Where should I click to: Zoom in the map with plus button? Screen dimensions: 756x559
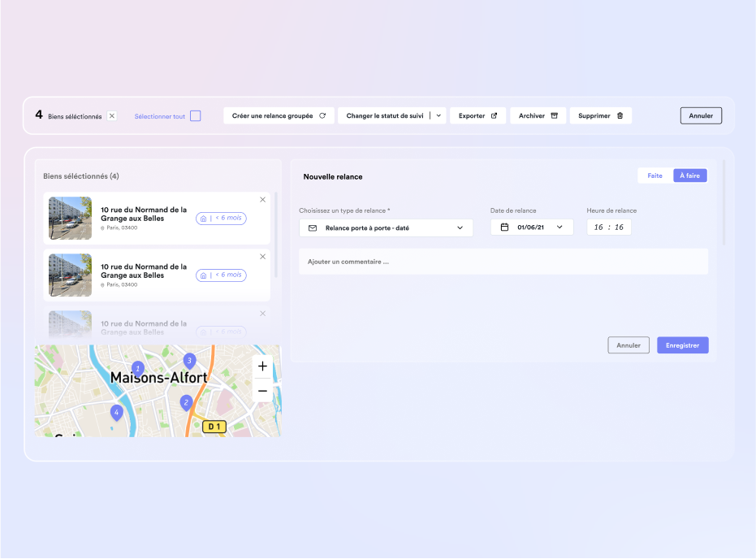coord(262,366)
